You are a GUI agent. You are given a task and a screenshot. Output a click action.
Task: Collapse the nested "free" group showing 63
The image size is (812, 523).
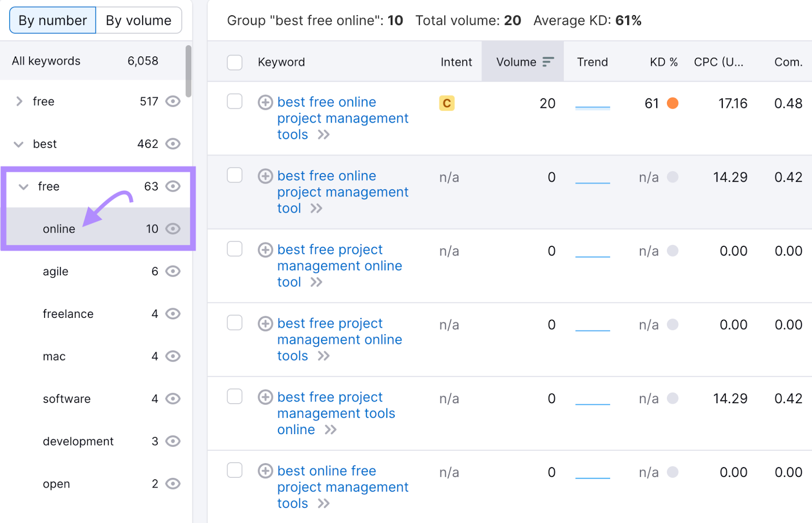(23, 186)
